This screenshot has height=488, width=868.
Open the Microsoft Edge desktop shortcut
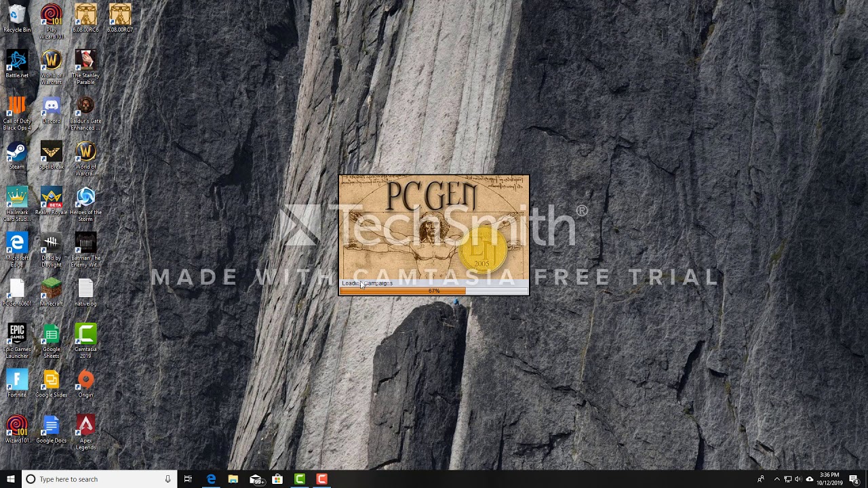[x=17, y=249]
